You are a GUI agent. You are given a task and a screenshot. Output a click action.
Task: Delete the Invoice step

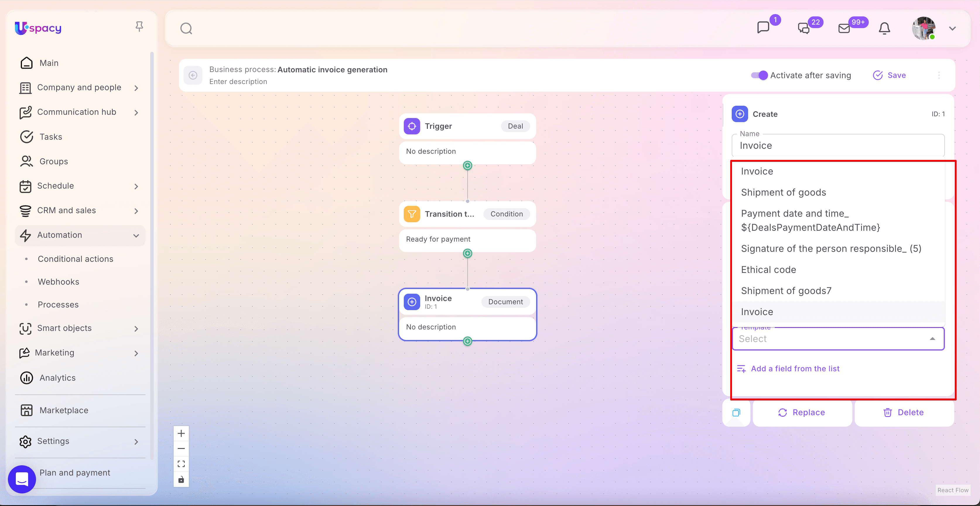click(904, 412)
